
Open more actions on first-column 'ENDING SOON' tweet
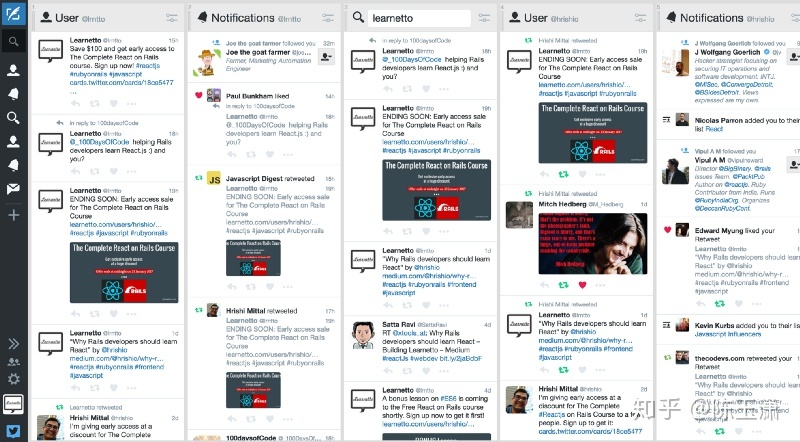132,313
